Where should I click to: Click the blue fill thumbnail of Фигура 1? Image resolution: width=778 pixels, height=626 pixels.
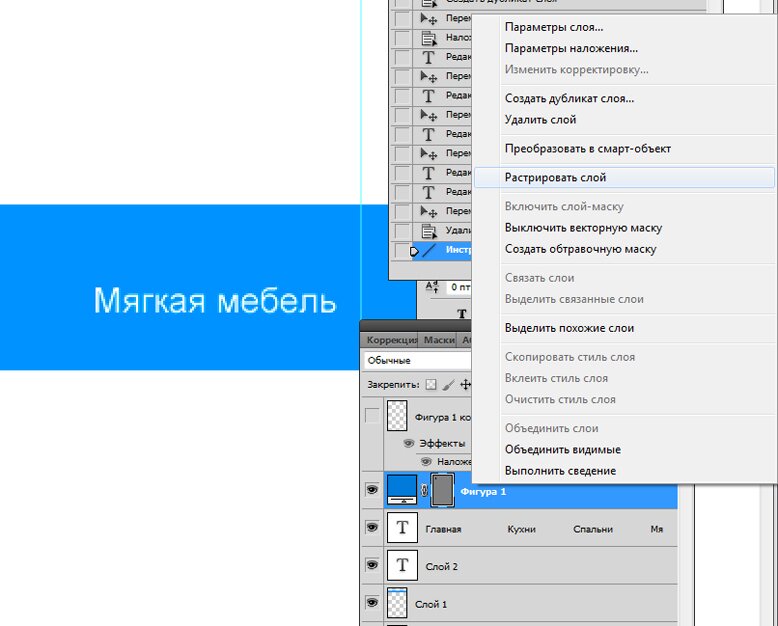[402, 490]
